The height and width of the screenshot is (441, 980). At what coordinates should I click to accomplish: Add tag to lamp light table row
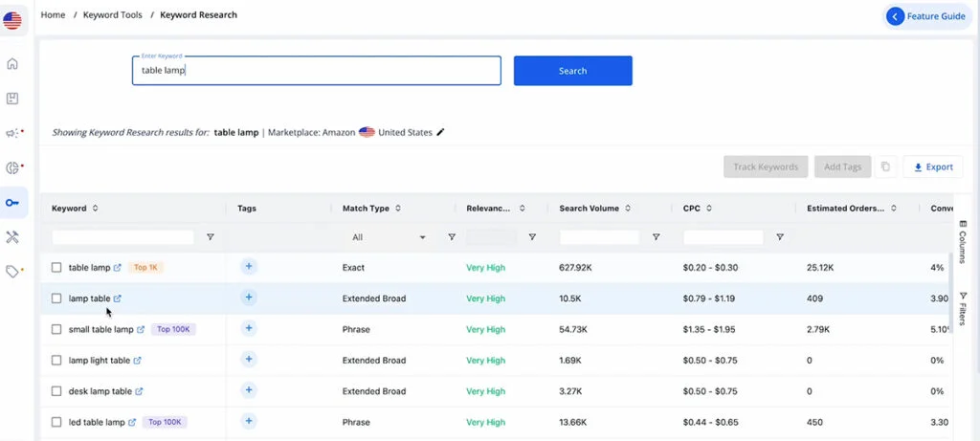pos(249,359)
